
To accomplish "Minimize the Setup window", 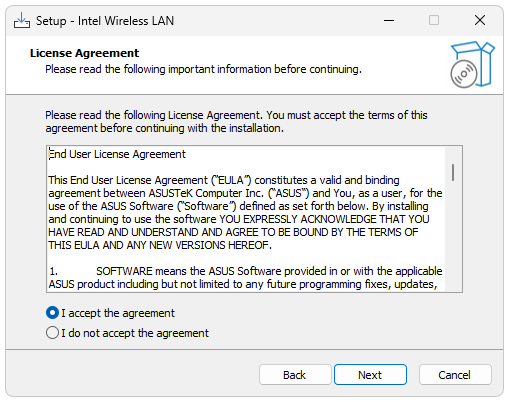I will coord(389,21).
